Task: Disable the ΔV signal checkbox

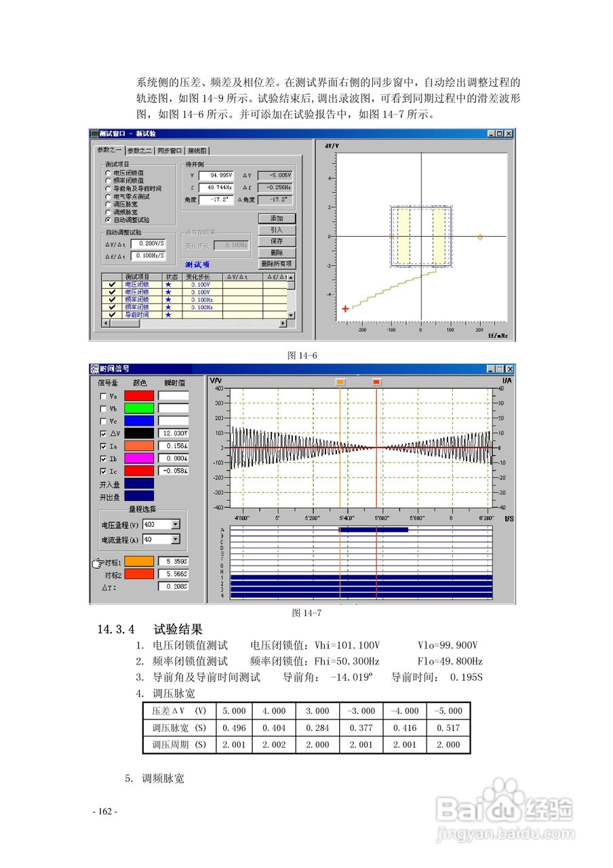Action: (x=103, y=433)
